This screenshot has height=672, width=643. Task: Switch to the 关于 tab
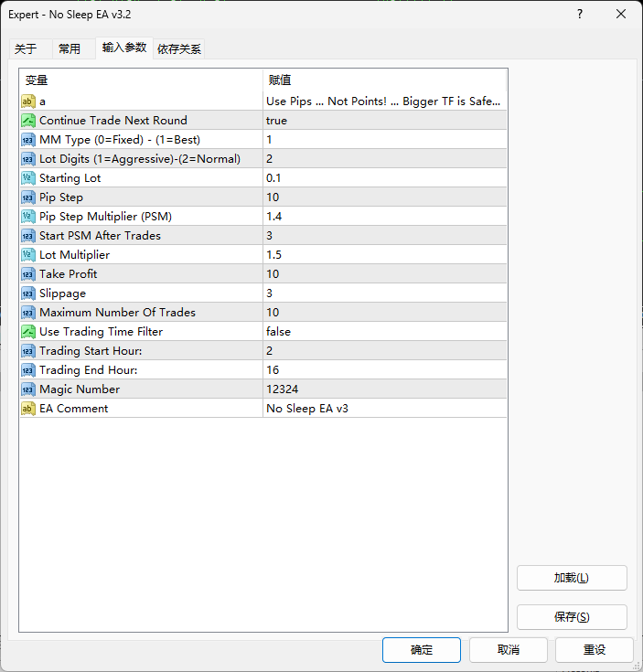pyautogui.click(x=27, y=49)
